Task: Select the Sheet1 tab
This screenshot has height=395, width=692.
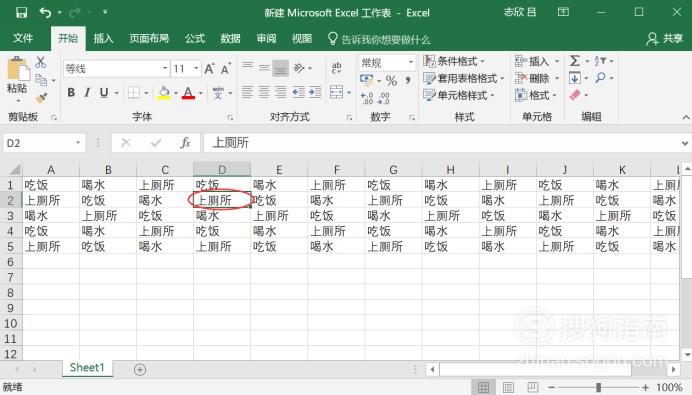Action: click(x=87, y=368)
